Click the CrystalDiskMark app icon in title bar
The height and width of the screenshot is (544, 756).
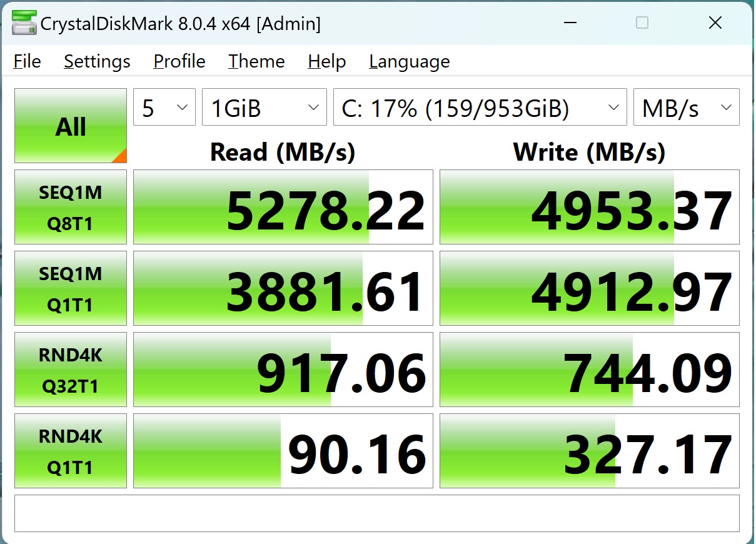click(23, 24)
